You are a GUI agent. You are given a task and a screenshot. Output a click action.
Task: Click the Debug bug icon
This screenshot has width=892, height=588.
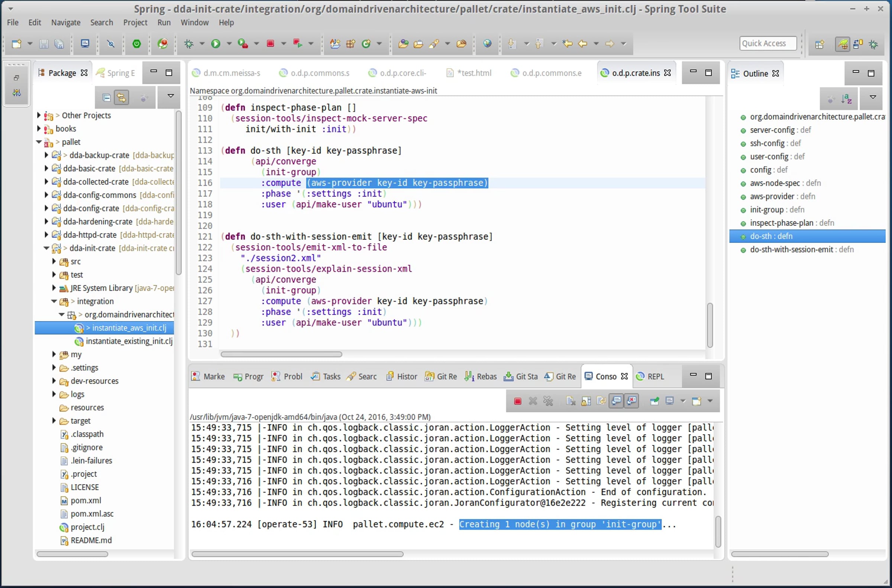click(188, 44)
